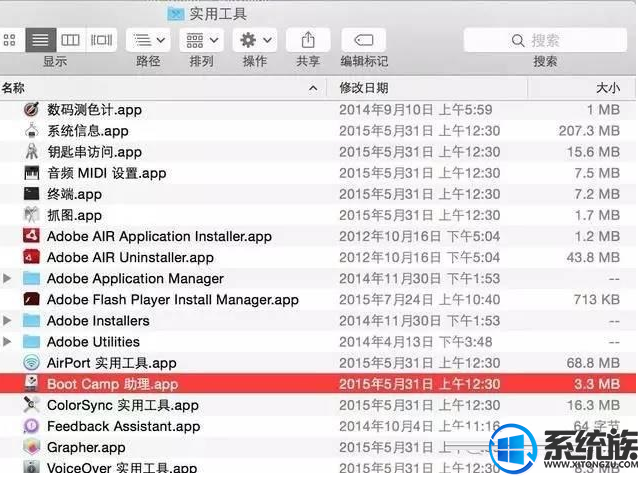Click file name 抓图.app
This screenshot has height=477, width=638.
[x=74, y=215]
